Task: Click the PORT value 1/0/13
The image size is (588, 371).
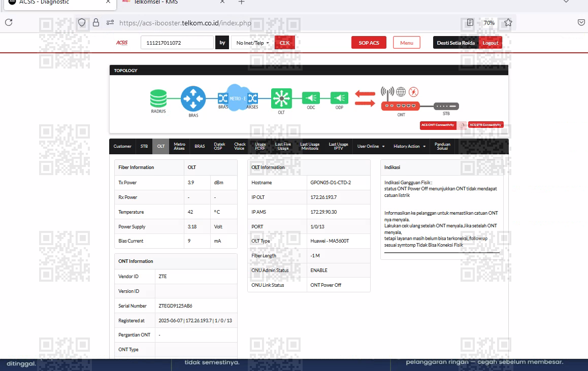Action: click(317, 227)
